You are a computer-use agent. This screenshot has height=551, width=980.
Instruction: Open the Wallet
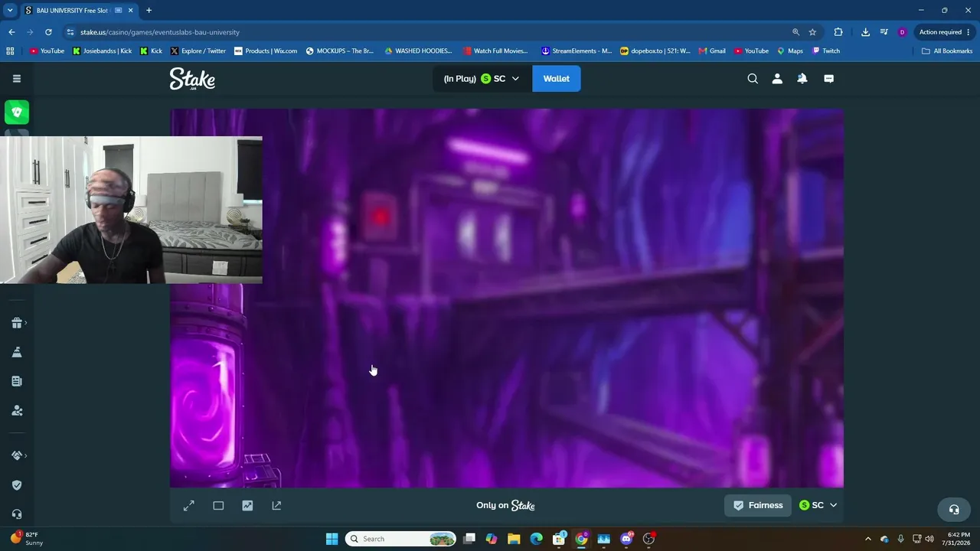pyautogui.click(x=557, y=79)
